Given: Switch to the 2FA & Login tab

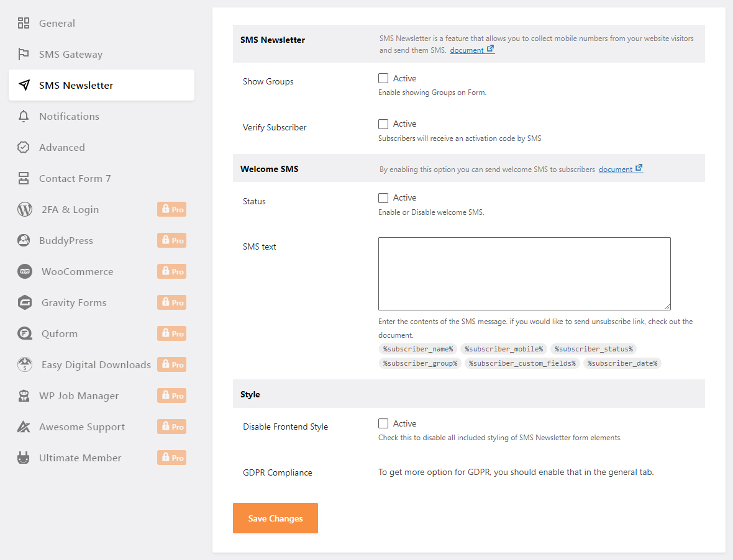Looking at the screenshot, I should [68, 210].
